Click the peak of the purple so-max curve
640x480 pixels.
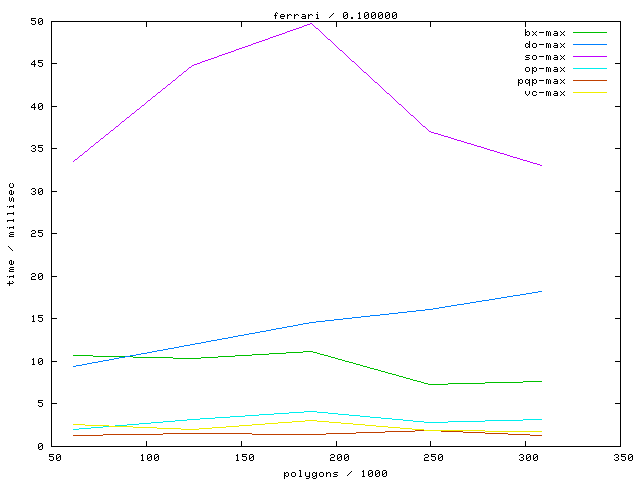(312, 23)
